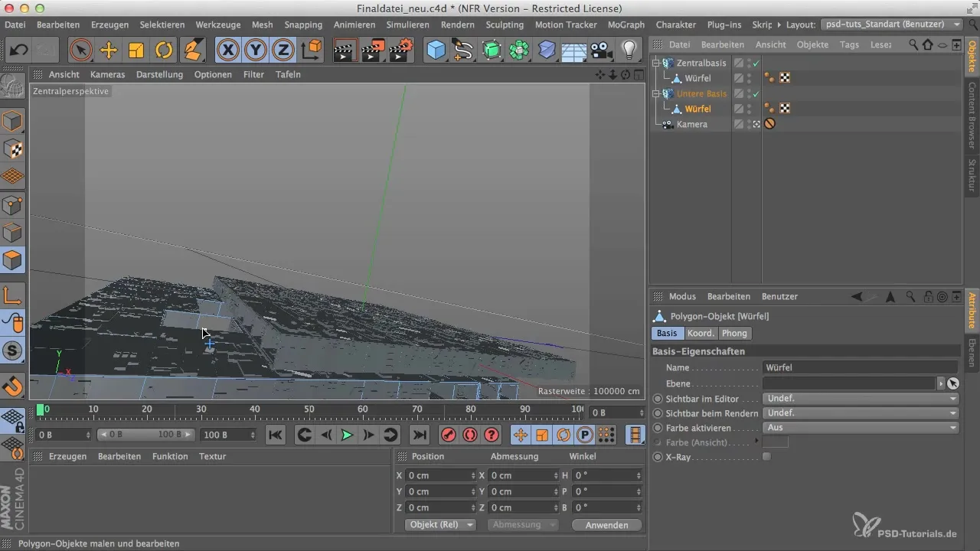The height and width of the screenshot is (551, 980).
Task: Click the magnet tool icon
Action: [x=13, y=386]
